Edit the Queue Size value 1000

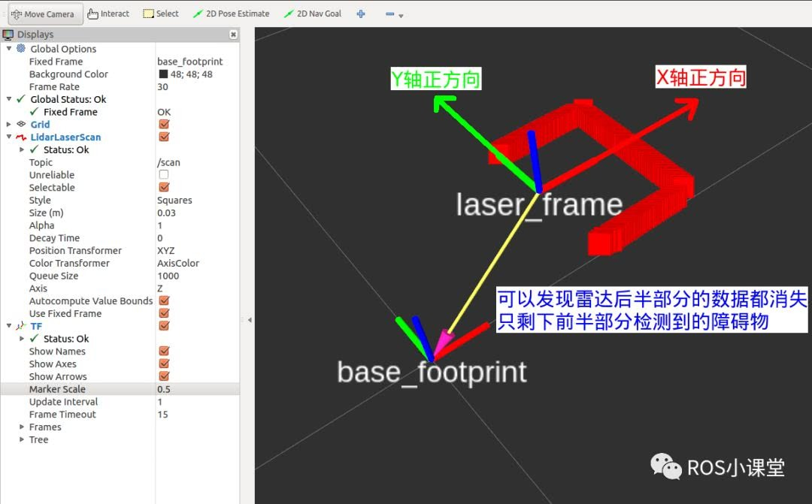168,276
